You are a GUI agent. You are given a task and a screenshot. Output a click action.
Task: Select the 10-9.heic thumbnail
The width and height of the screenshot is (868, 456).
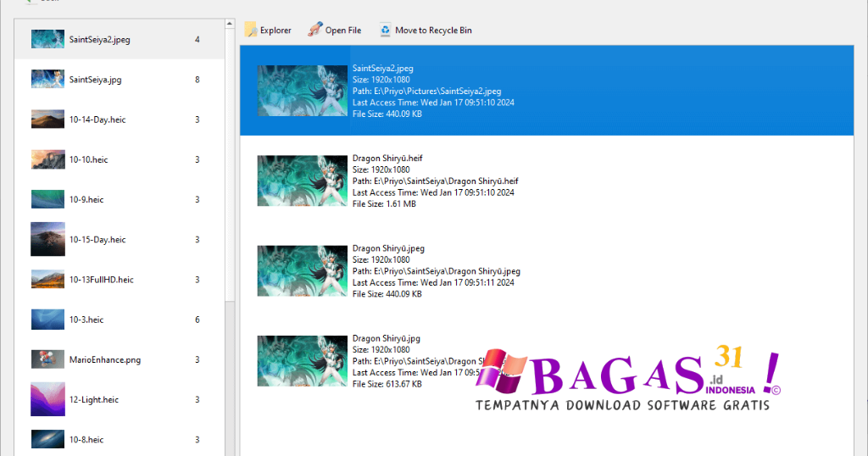point(47,199)
